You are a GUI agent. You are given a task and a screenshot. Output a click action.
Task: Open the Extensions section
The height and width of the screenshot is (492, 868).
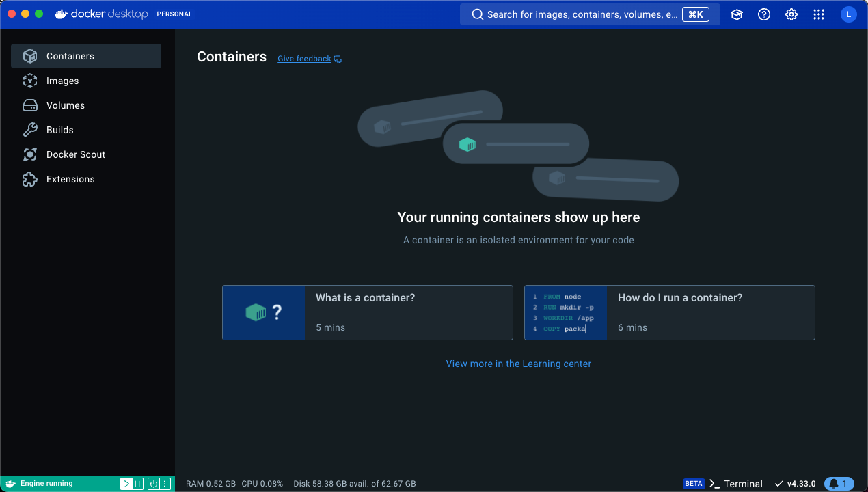coord(86,179)
